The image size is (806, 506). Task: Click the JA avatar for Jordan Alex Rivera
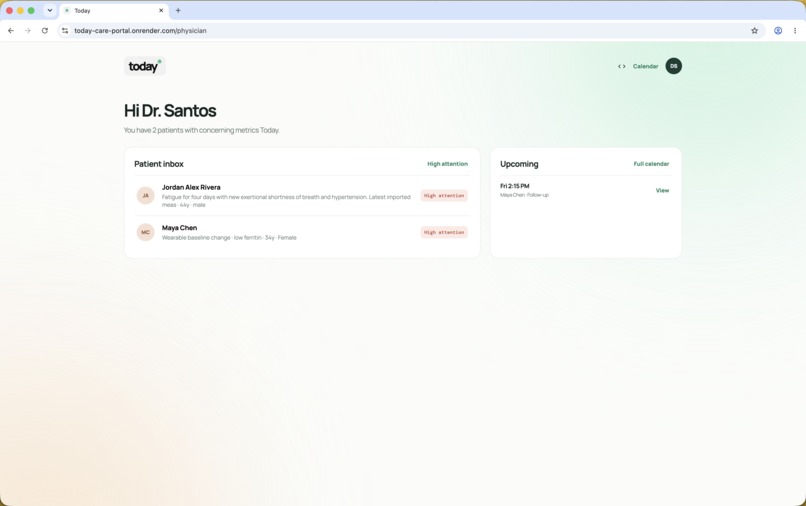tap(145, 195)
